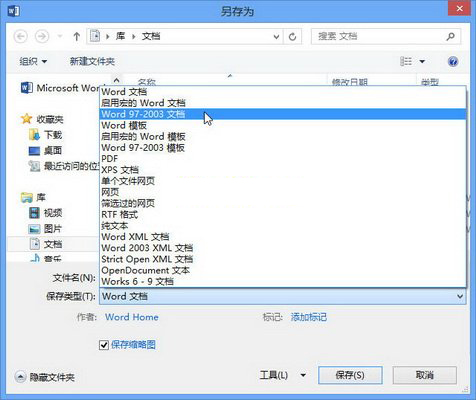Viewport: 476px width, 400px height.
Task: Choose Word 2003 XML 文档 format
Action: coord(283,248)
